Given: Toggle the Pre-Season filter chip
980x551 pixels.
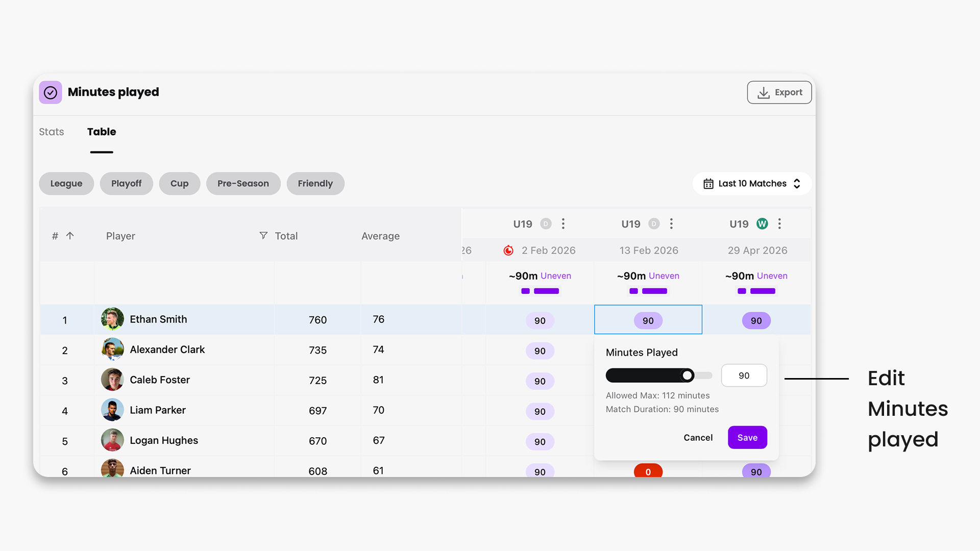Looking at the screenshot, I should [x=243, y=184].
